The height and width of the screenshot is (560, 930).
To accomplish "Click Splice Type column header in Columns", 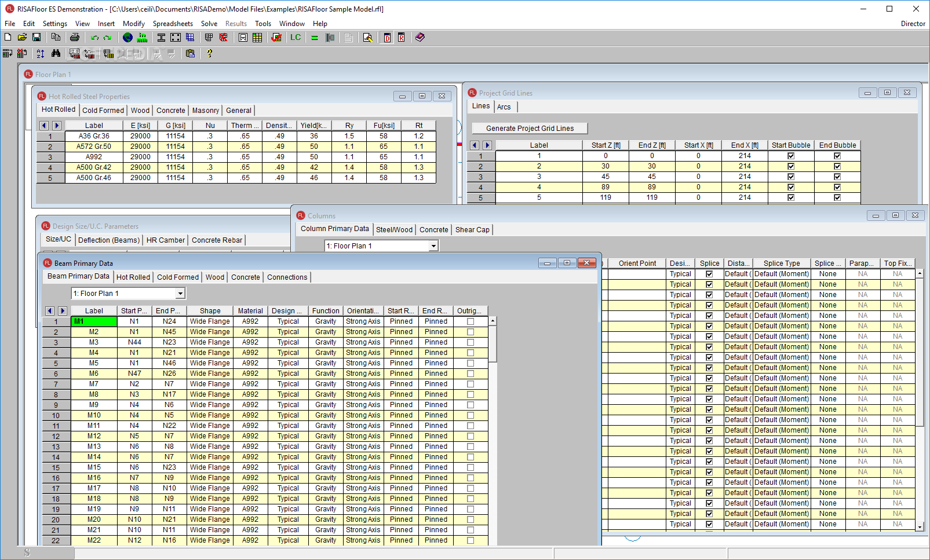I will point(782,263).
